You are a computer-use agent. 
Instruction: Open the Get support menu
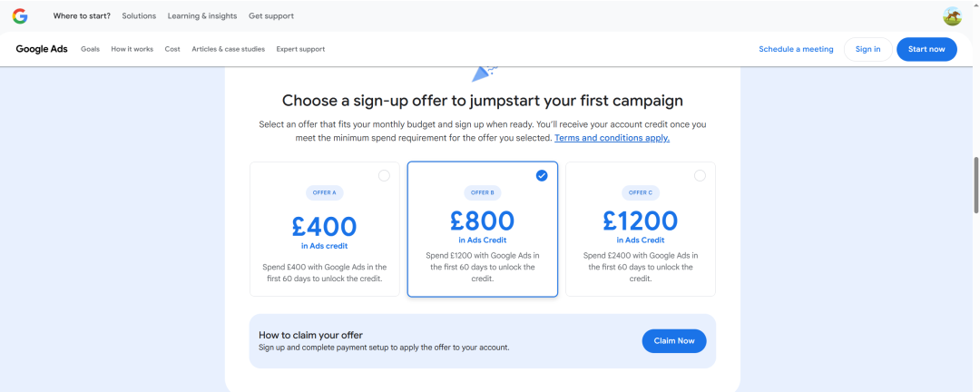point(271,16)
